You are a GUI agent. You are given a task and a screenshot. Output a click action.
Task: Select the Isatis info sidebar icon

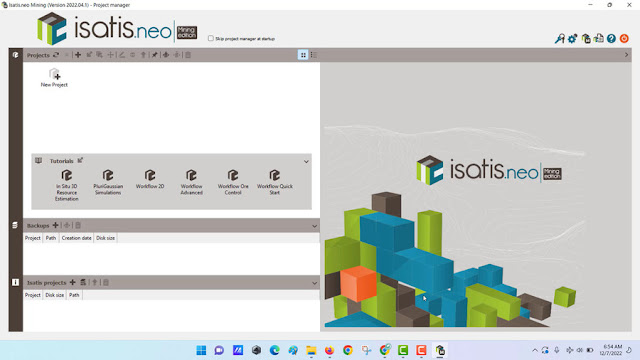(x=16, y=282)
